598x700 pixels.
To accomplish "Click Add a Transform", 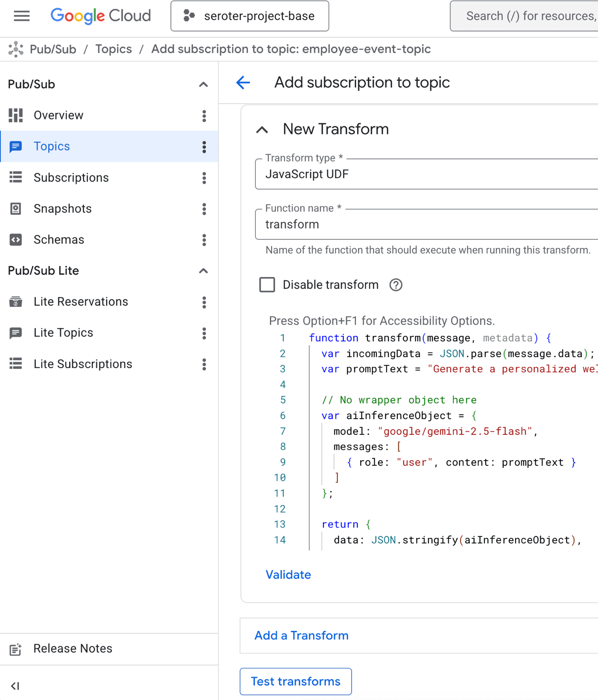I will coord(302,636).
